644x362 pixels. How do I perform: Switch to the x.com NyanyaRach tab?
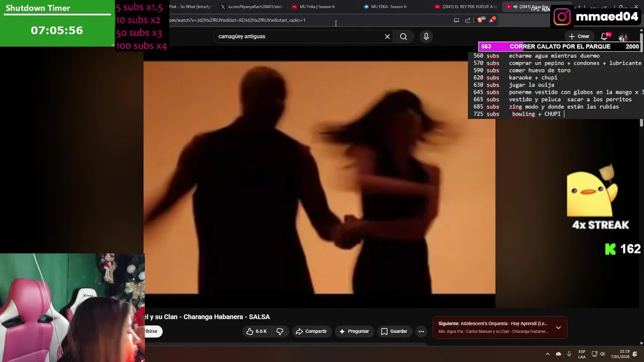click(252, 7)
